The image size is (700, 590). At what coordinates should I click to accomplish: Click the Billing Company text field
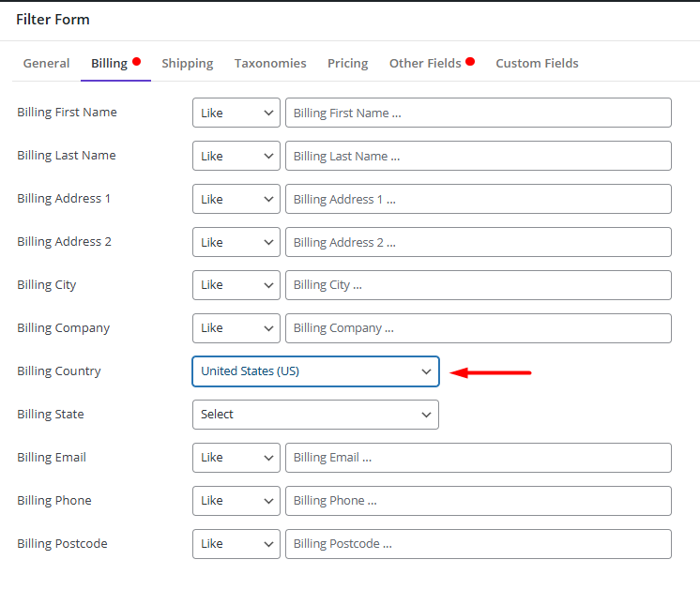pos(479,328)
